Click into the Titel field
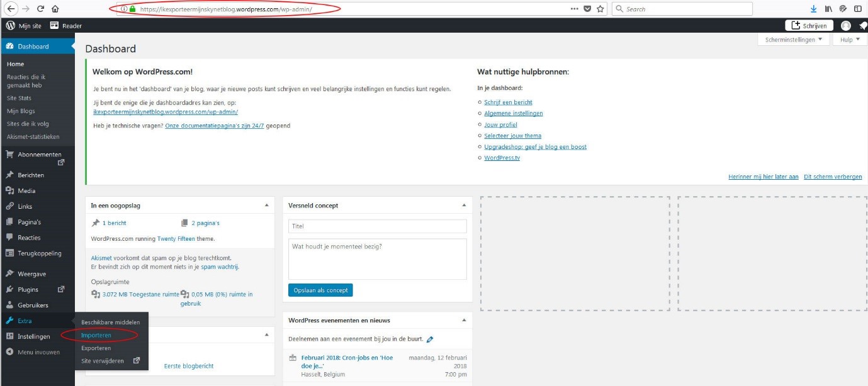This screenshot has width=868, height=386. click(378, 226)
